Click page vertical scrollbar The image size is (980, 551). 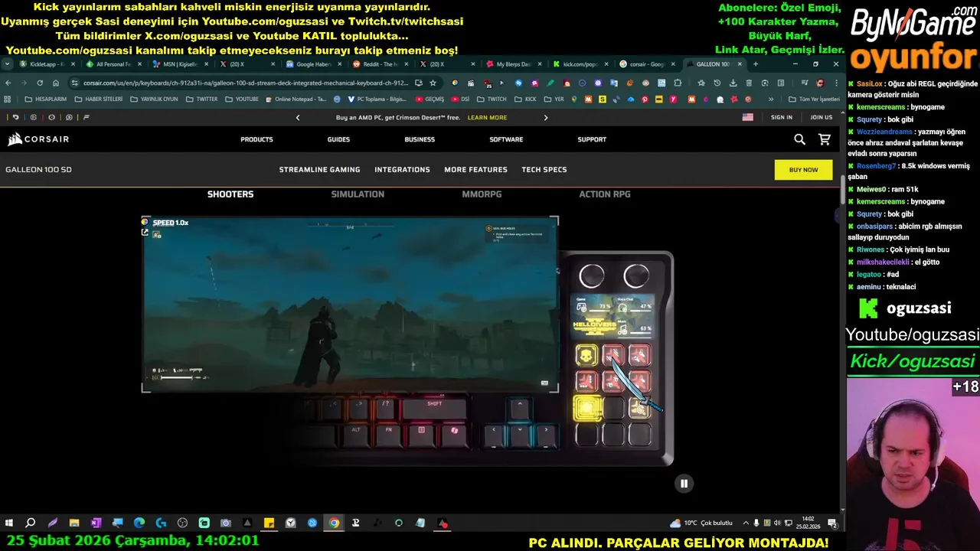coord(843,189)
